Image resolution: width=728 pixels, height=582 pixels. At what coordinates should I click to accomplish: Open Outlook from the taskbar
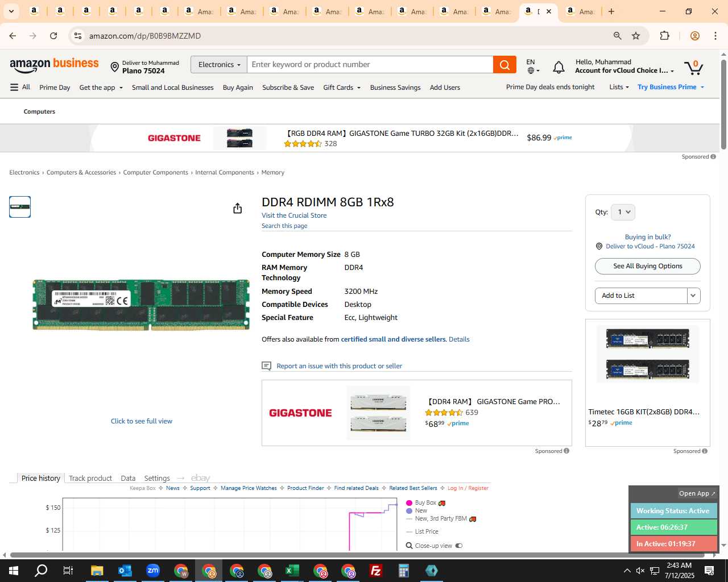pos(125,571)
